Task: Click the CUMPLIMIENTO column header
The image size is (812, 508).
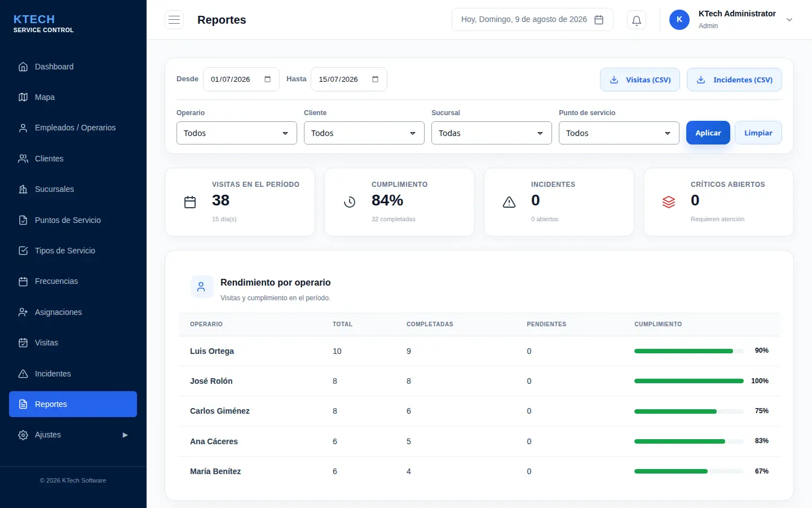Action: [x=658, y=324]
